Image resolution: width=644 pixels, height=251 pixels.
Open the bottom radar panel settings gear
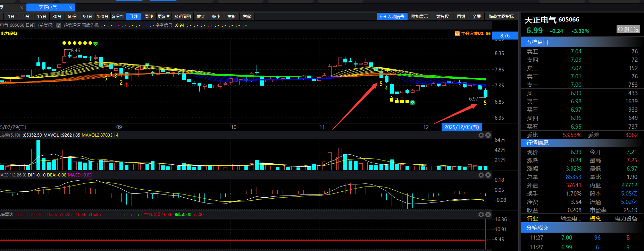[481, 215]
